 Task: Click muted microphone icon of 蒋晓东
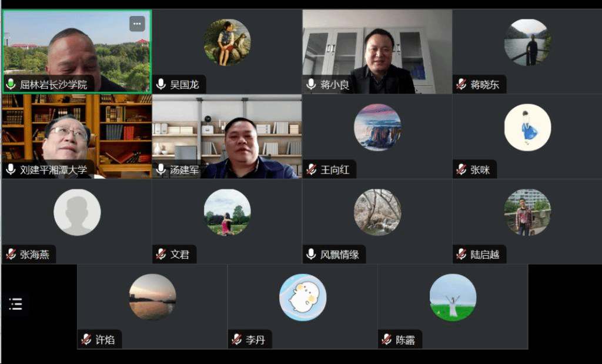pos(462,85)
